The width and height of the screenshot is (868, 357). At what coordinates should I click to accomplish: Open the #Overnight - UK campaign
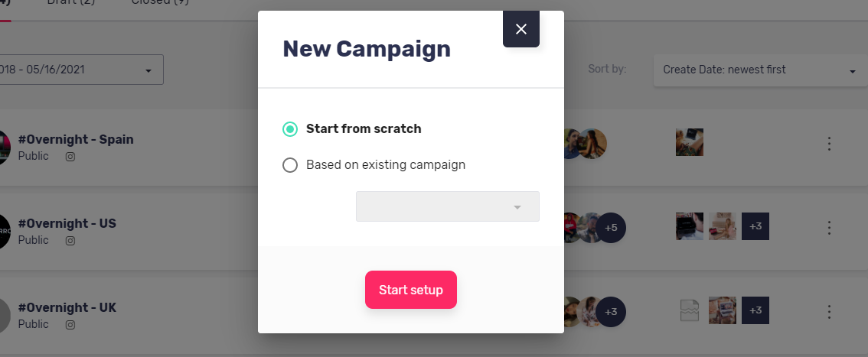click(67, 307)
